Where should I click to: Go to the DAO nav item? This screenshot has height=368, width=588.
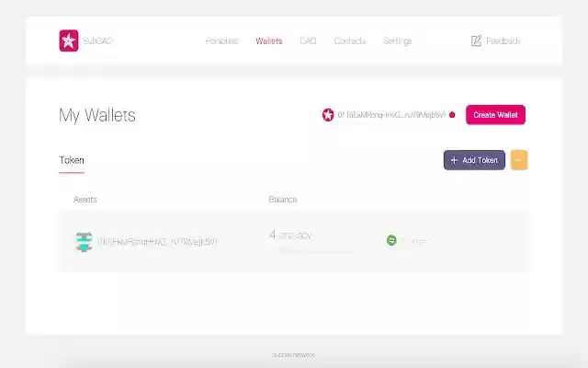309,40
